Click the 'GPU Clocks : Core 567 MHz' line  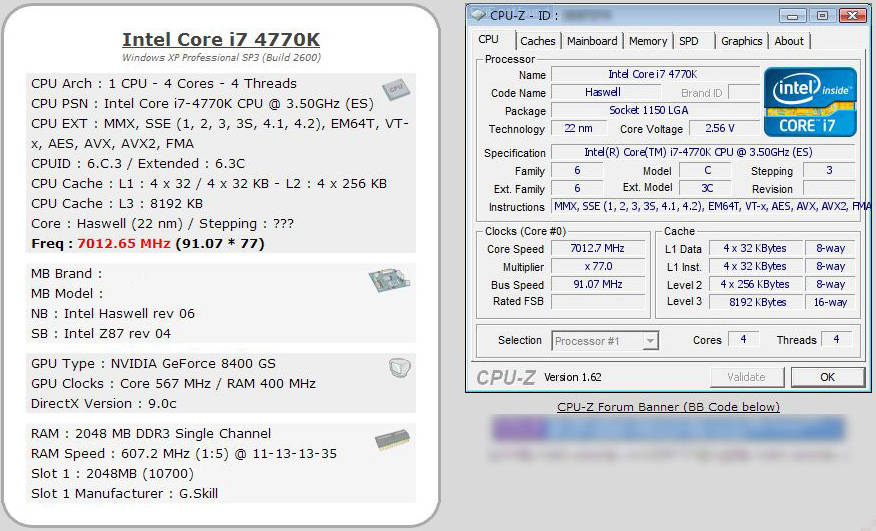[173, 383]
